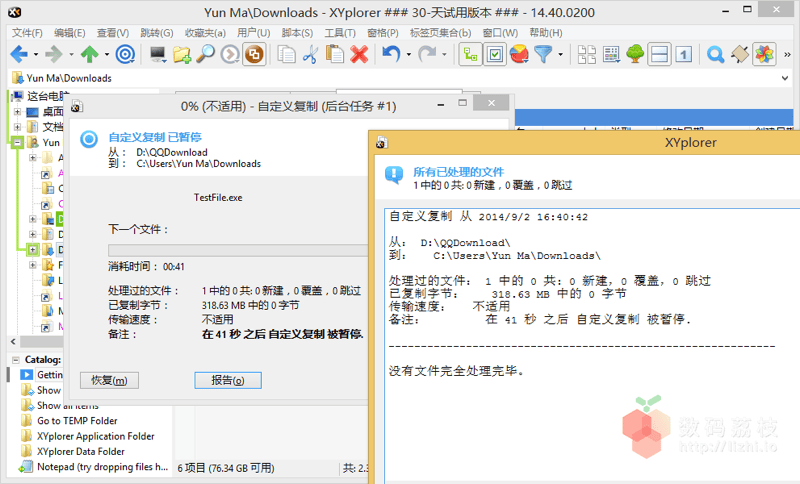Expand the 桌面 tree node

coord(18,112)
